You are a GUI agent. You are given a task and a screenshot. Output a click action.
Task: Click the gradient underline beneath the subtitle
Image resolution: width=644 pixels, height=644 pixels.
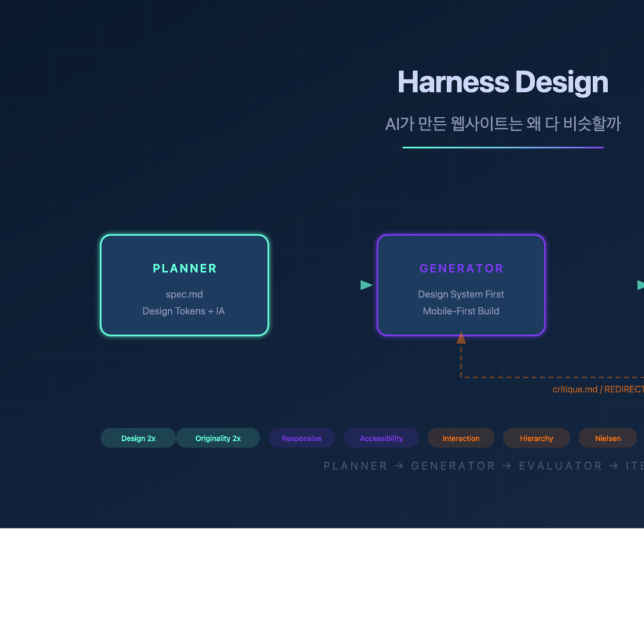coord(502,148)
